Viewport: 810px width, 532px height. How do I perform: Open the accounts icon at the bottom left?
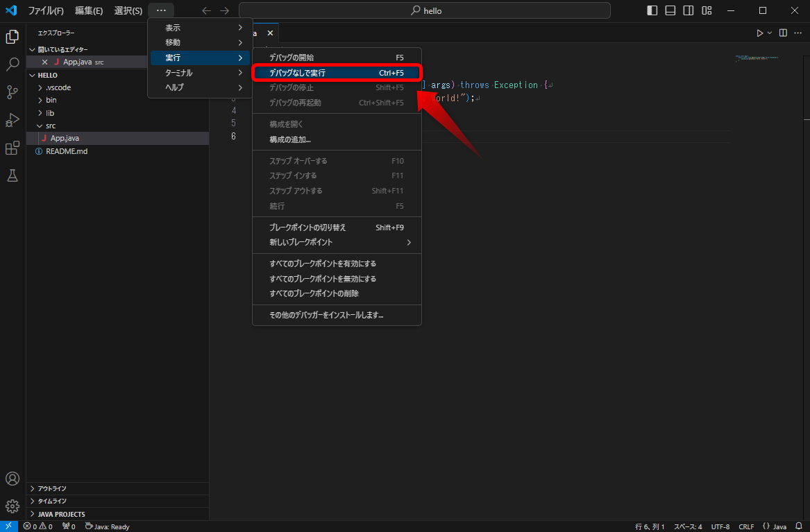(x=12, y=479)
